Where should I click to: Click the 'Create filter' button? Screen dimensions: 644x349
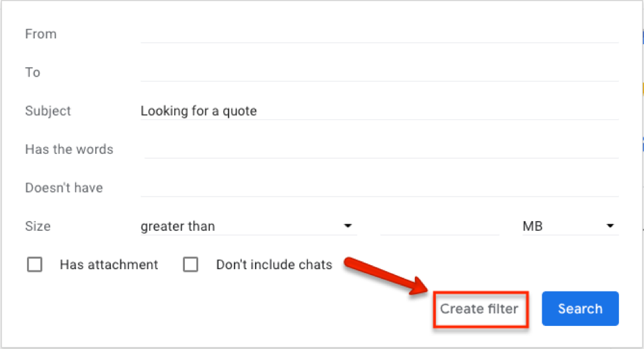coord(480,309)
